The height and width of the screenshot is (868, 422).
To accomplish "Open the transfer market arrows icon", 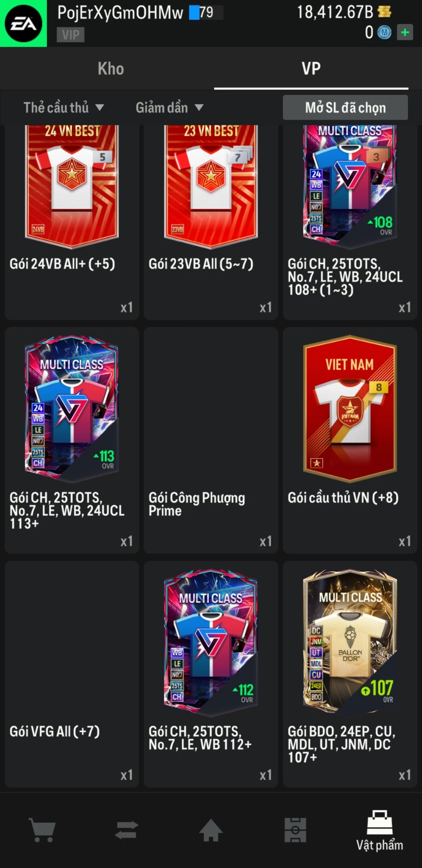I will (127, 830).
